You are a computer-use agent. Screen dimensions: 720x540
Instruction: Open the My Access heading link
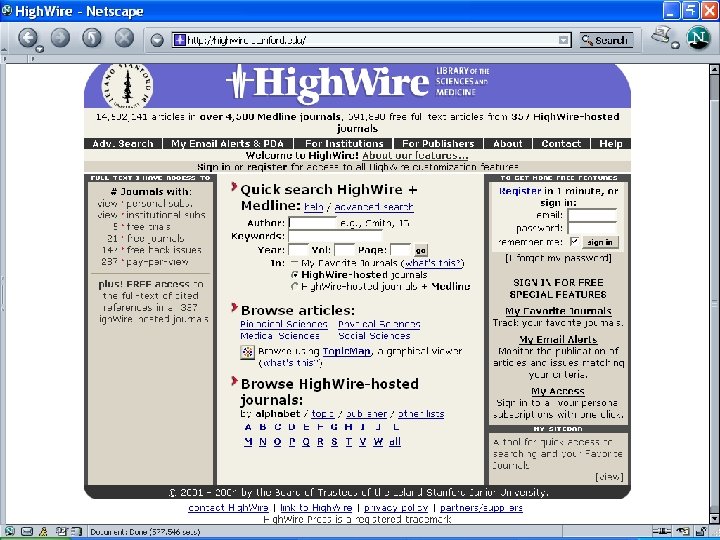558,391
